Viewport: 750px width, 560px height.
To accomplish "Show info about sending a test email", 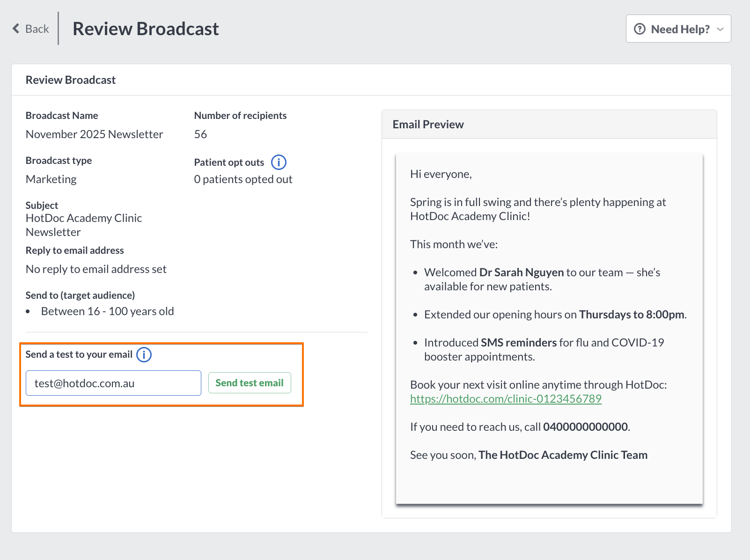I will [144, 355].
